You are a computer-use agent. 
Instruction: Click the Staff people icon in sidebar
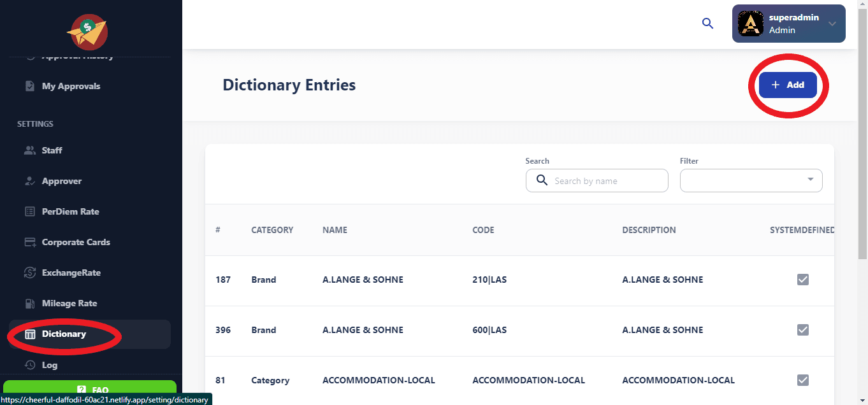(30, 150)
